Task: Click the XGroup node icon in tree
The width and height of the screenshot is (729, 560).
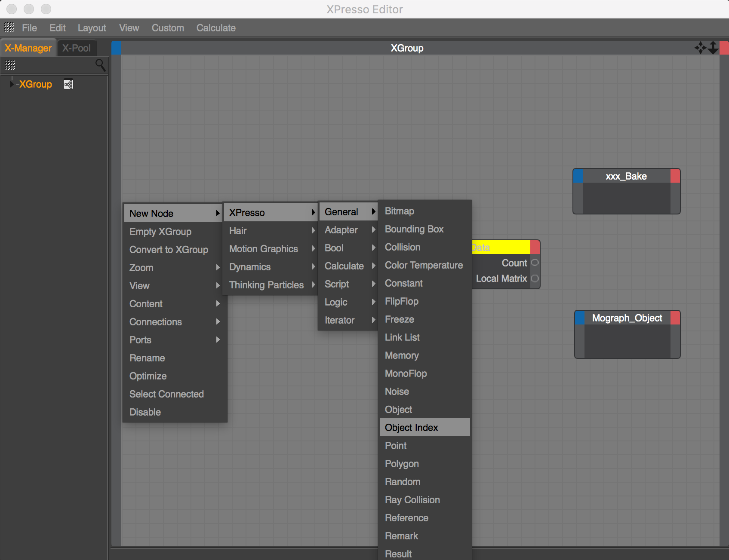Action: (68, 84)
